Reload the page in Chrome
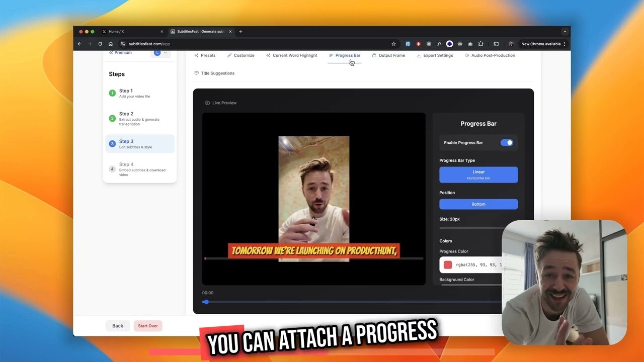Viewport: 644px width, 362px height. (x=100, y=44)
